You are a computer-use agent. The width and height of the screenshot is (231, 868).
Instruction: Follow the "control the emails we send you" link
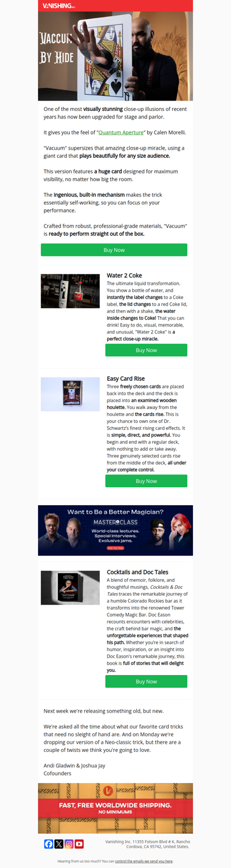tap(144, 861)
